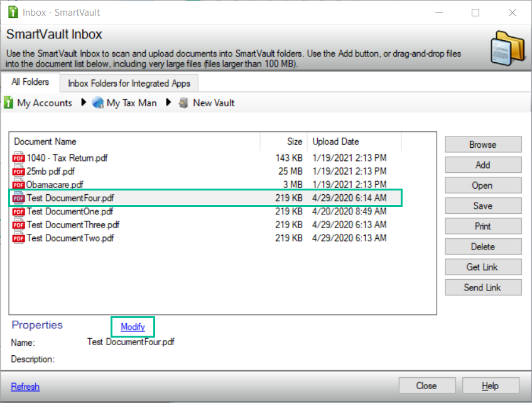Expand the arrow after My Accounts
The height and width of the screenshot is (403, 532).
[84, 102]
